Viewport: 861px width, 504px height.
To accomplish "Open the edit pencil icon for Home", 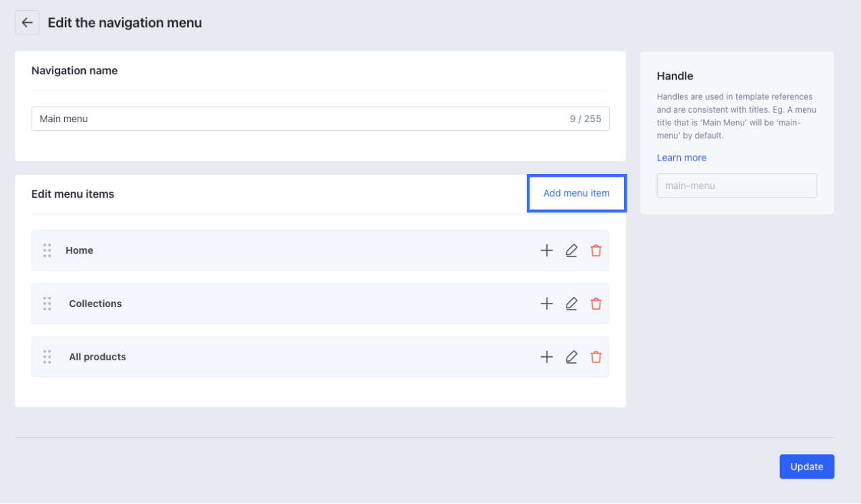I will pos(571,250).
